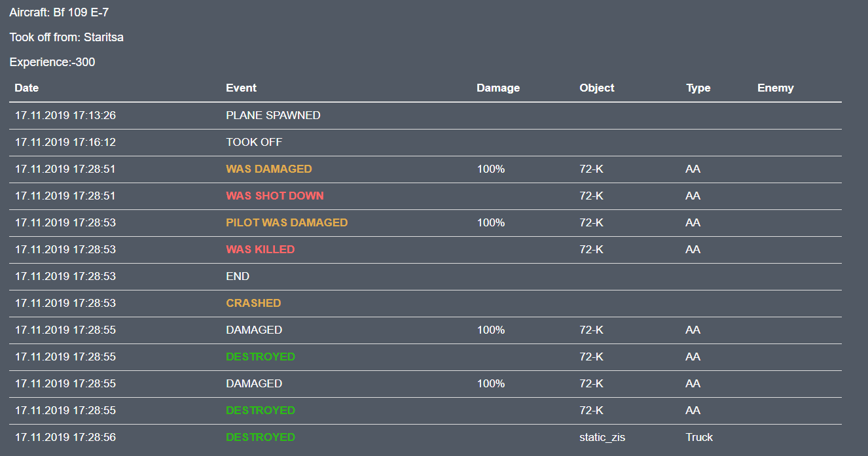Click the static_zis object cell
This screenshot has width=868, height=456.
[x=602, y=437]
